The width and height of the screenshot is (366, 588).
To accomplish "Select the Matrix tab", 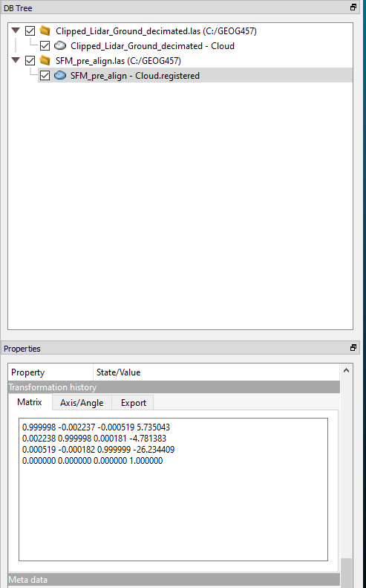I will [30, 401].
